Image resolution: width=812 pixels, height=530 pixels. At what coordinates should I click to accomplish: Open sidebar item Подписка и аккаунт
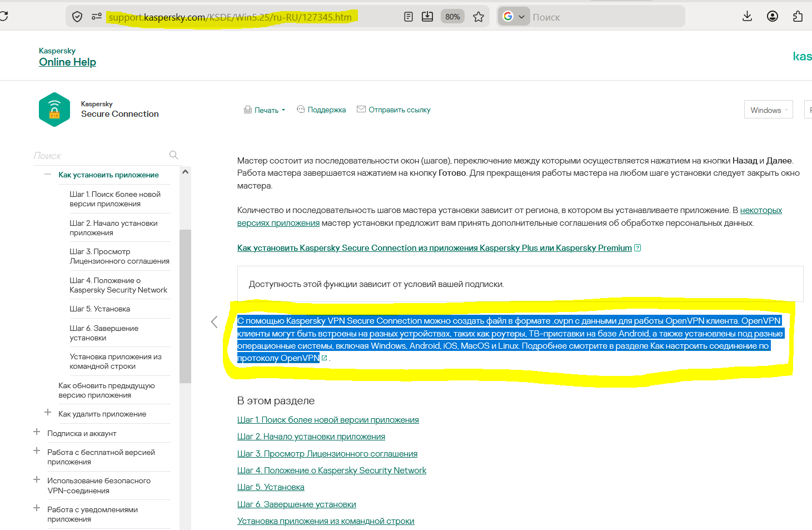pos(82,433)
